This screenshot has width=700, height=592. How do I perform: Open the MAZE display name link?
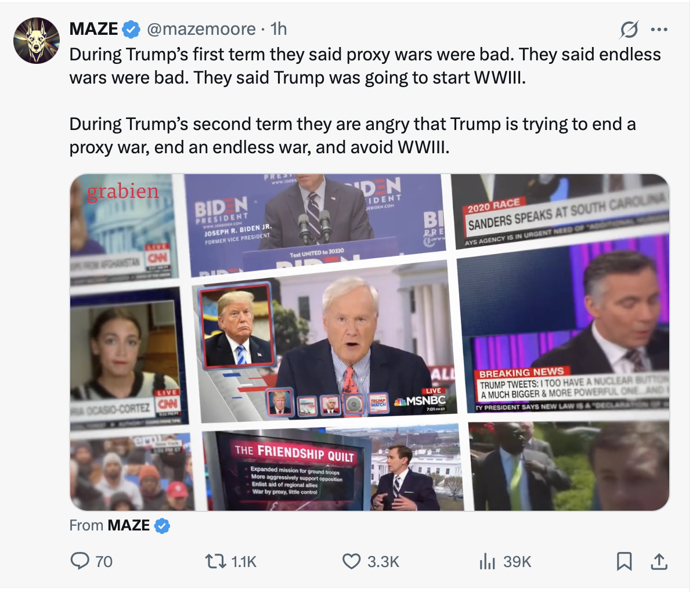tap(93, 28)
